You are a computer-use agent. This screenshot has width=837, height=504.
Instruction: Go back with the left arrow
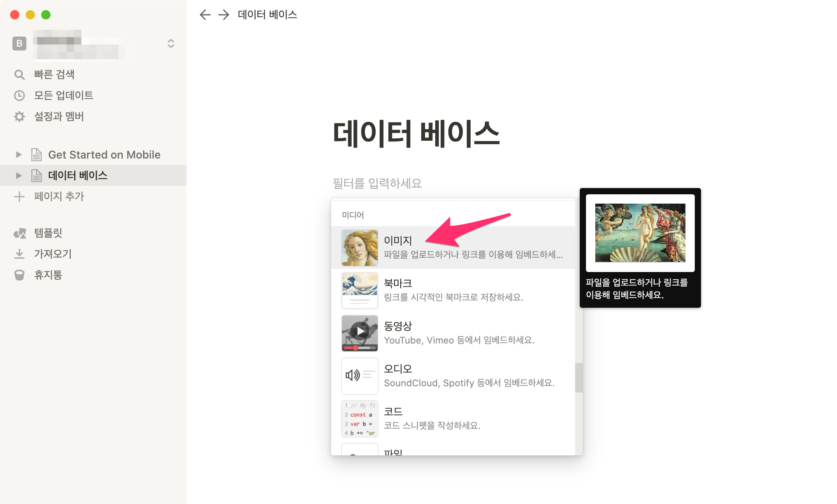point(205,15)
